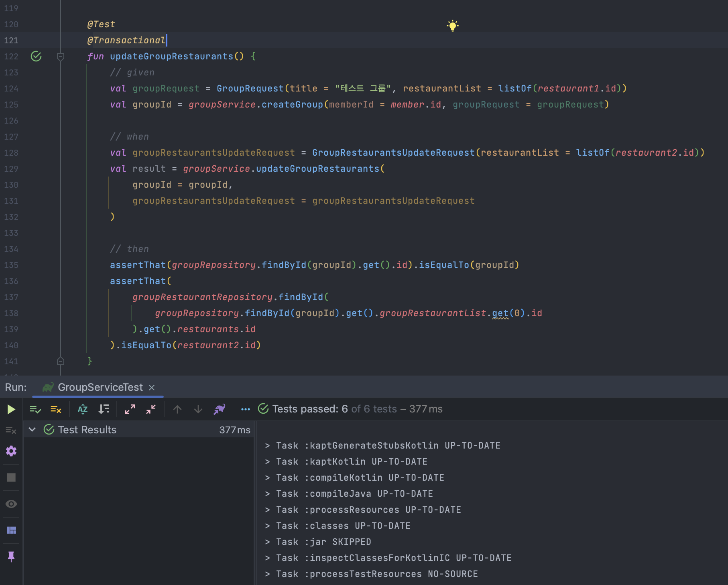Click the @Test annotation
728x585 pixels.
point(101,24)
